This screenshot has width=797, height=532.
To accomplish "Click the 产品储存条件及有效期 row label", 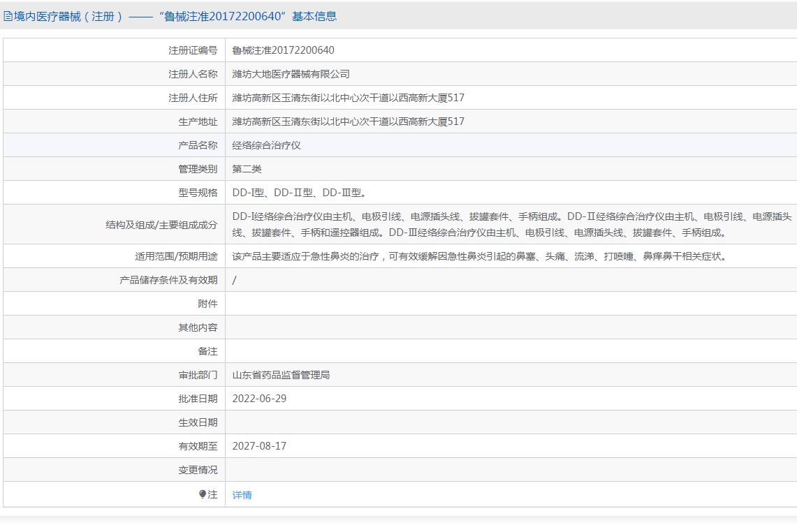I will [x=168, y=280].
